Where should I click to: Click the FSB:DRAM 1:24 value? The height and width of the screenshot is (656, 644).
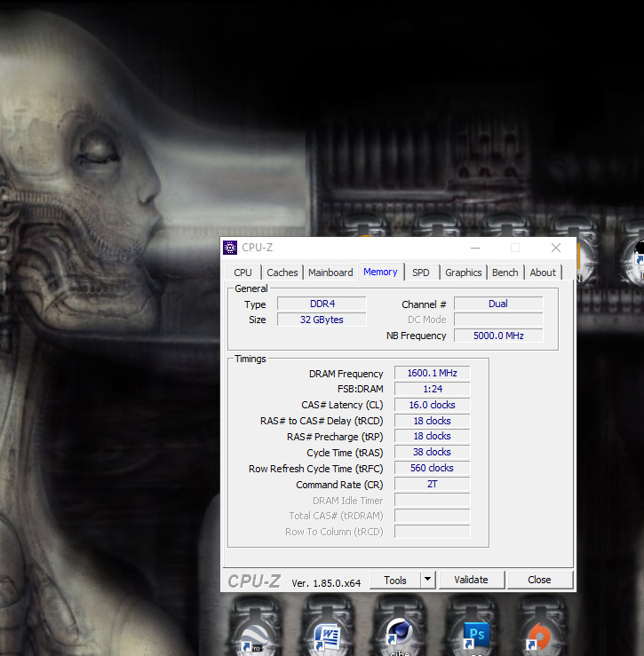[x=432, y=389]
